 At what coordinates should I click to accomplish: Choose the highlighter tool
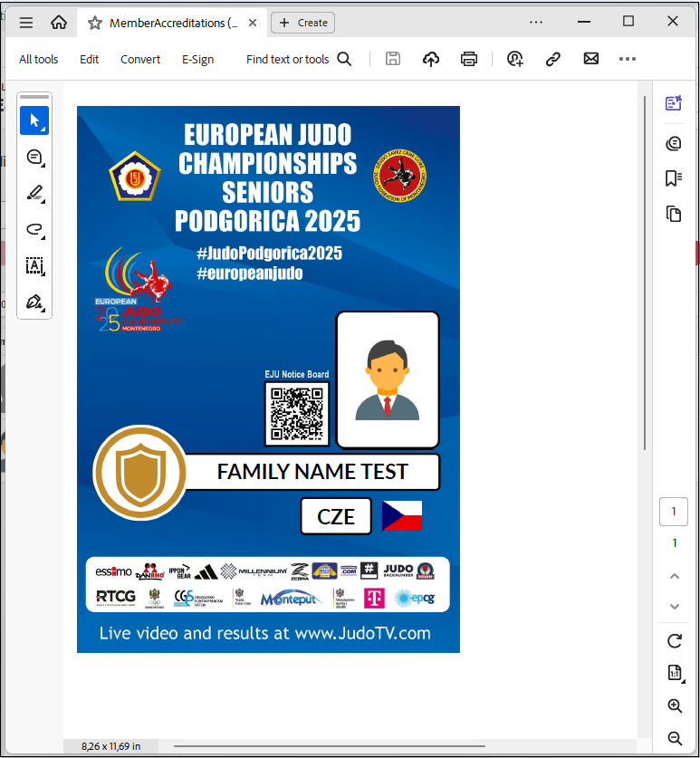click(x=34, y=193)
